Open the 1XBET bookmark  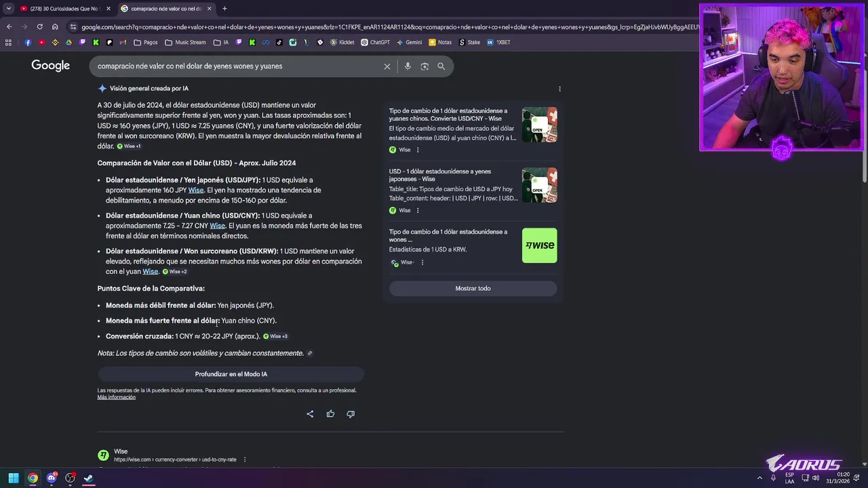coord(498,42)
